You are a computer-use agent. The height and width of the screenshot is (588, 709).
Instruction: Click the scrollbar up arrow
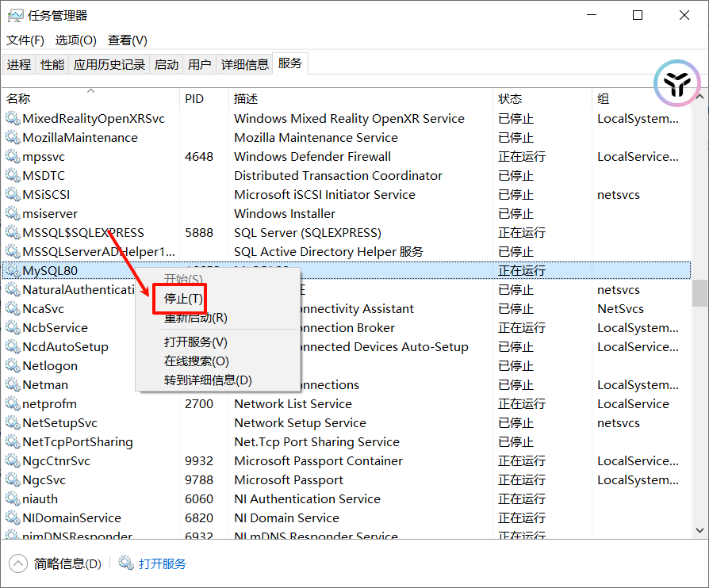click(699, 97)
